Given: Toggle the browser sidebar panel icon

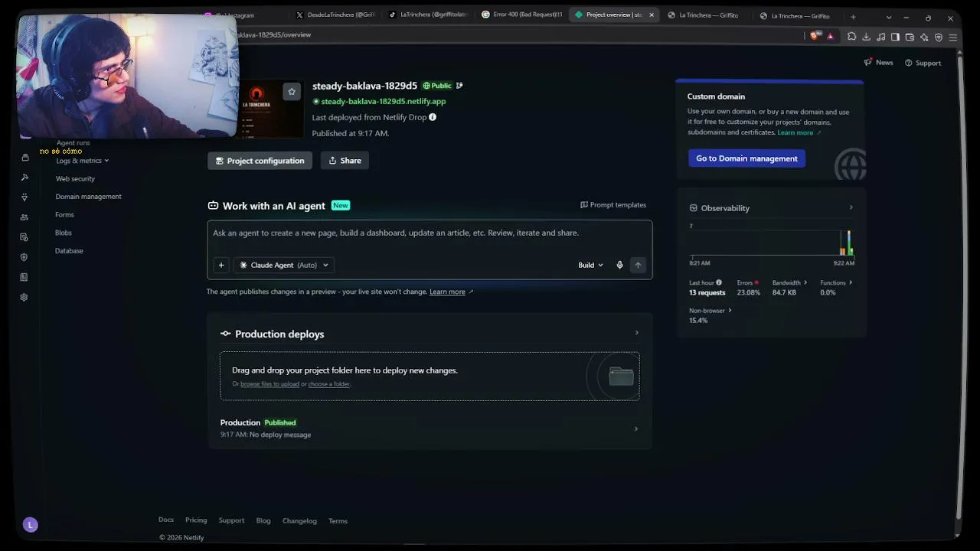Looking at the screenshot, I should [x=895, y=37].
